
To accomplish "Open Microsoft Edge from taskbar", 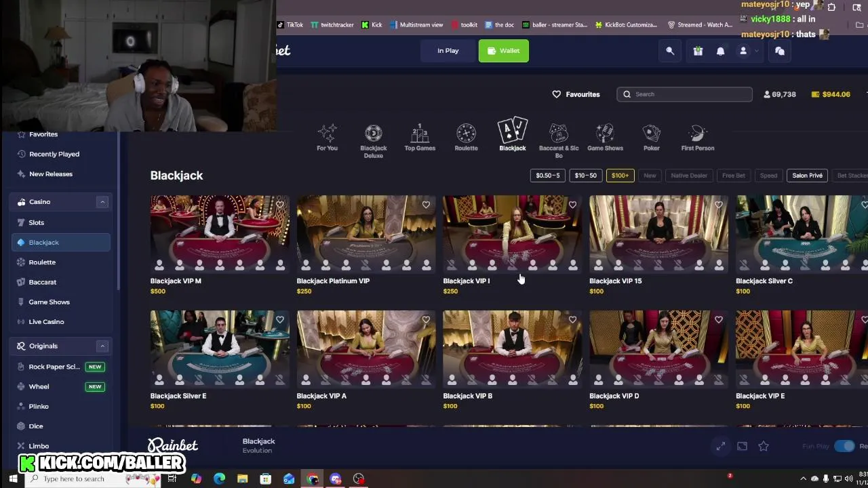I will click(x=219, y=479).
